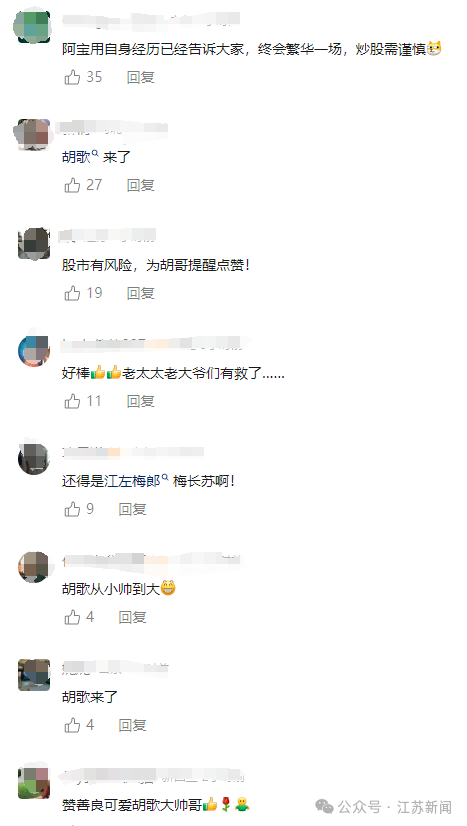Like the comment with 35 likes
The height and width of the screenshot is (826, 467).
click(x=72, y=77)
